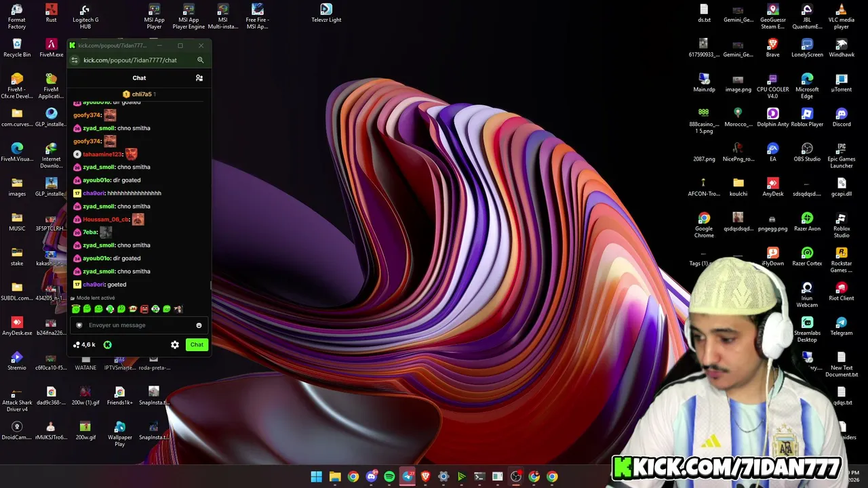The width and height of the screenshot is (868, 488).
Task: Click username 7eba in chat
Action: click(90, 232)
